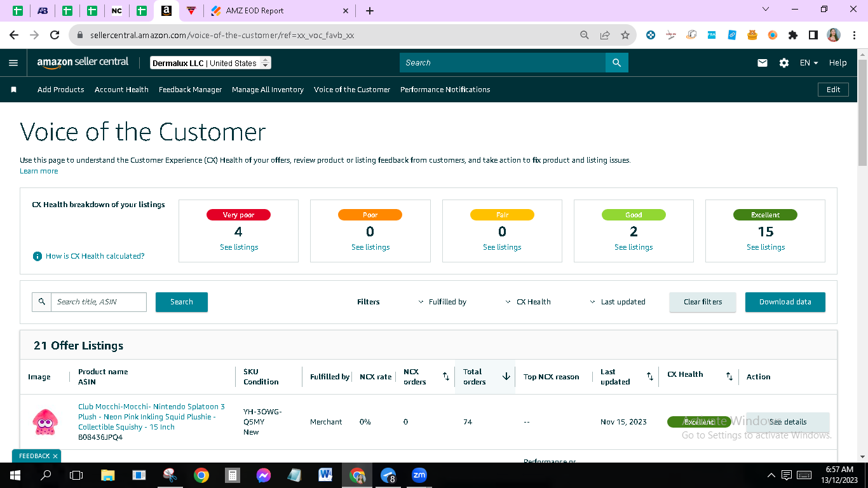Bookmark this page with the star icon
Viewport: 868px width, 488px height.
pos(625,36)
